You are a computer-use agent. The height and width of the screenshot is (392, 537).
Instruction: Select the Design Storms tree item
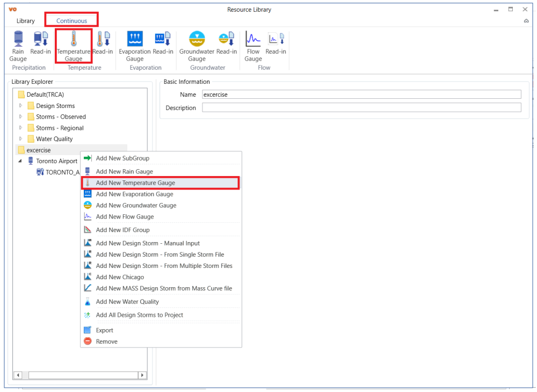tap(55, 106)
